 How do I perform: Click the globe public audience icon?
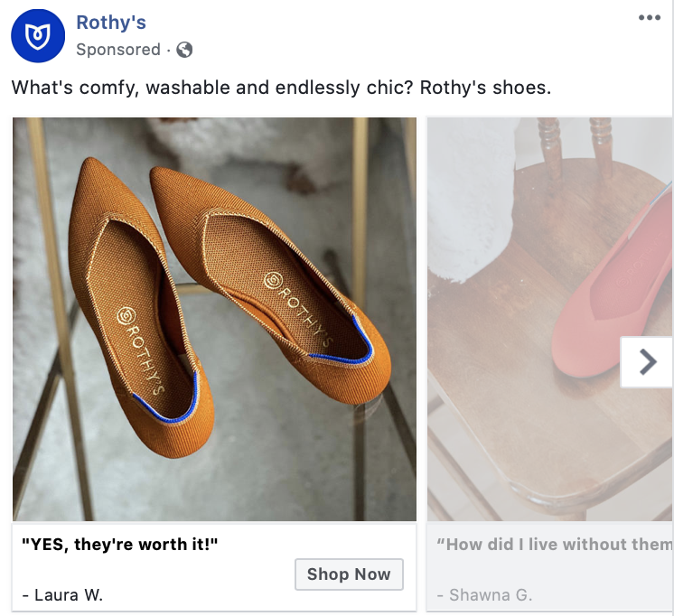(x=185, y=50)
